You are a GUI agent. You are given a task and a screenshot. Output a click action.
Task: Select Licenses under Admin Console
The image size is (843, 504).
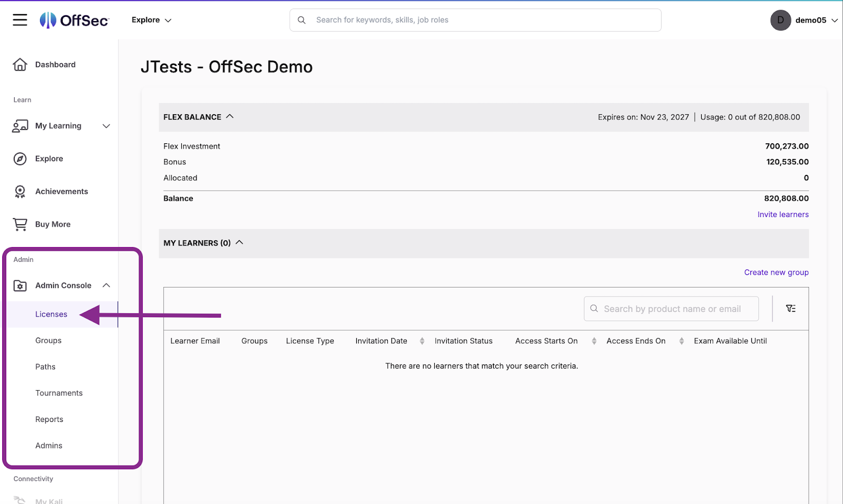[x=51, y=314]
